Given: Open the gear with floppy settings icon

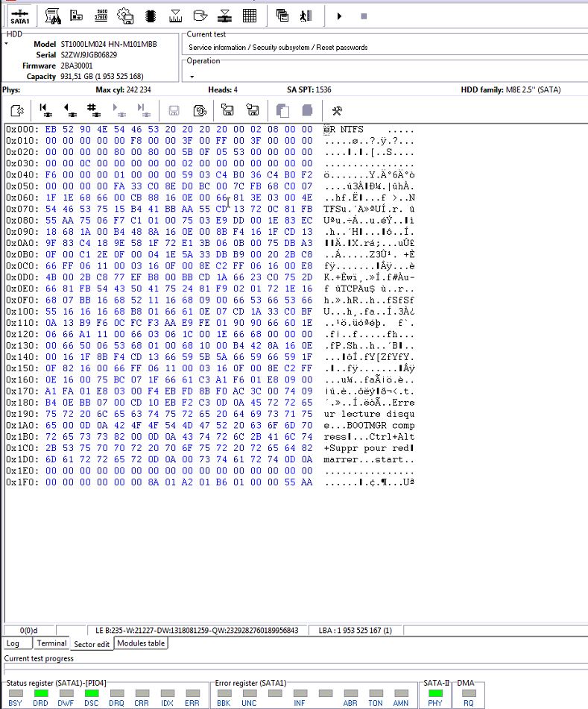Looking at the screenshot, I should click(x=125, y=16).
